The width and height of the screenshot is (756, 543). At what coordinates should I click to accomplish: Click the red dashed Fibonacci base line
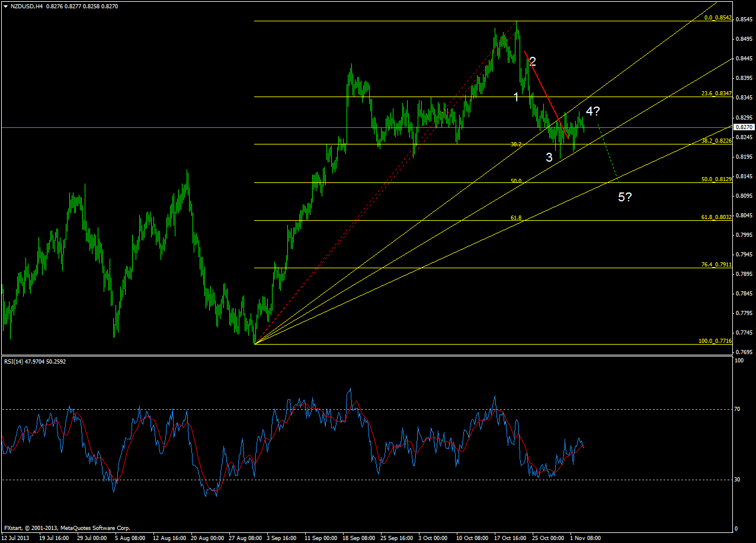pos(385,184)
